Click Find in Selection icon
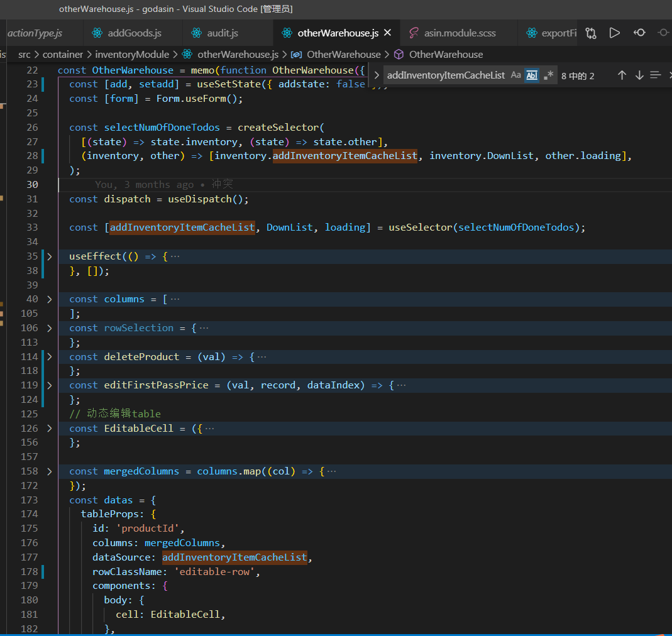The height and width of the screenshot is (636, 672). click(656, 75)
